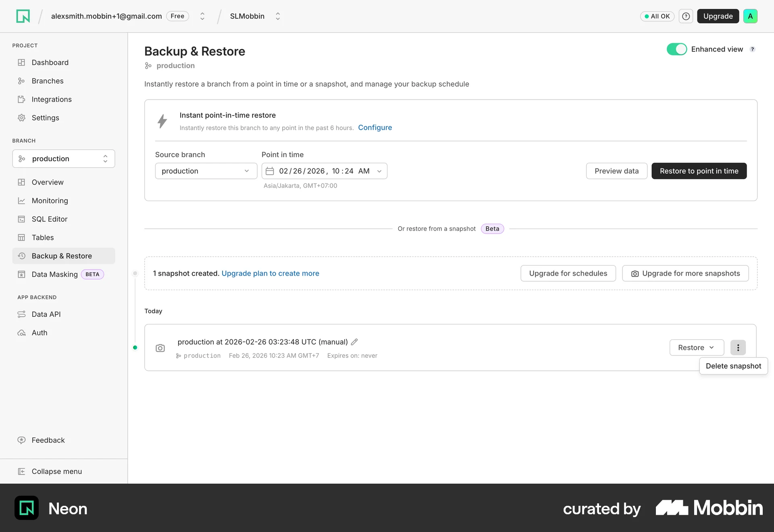Click the Tables icon in sidebar
The image size is (774, 532).
coord(21,238)
